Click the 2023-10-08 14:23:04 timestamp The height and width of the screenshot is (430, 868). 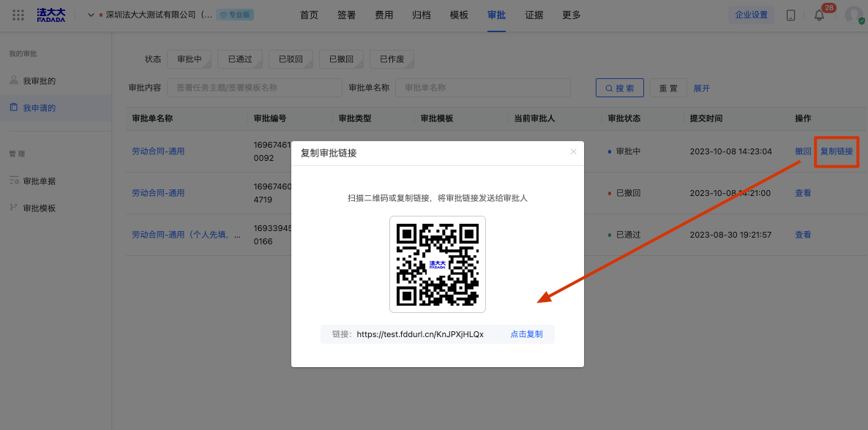pyautogui.click(x=730, y=151)
